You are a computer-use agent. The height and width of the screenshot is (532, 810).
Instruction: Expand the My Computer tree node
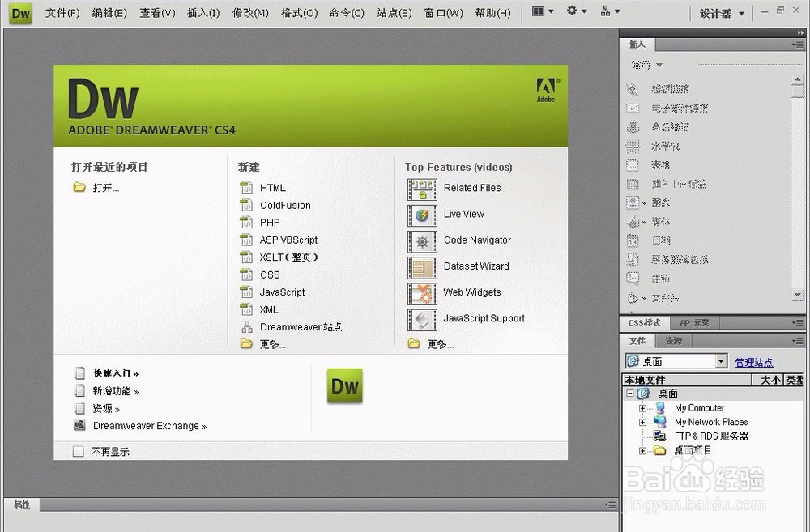tap(642, 408)
